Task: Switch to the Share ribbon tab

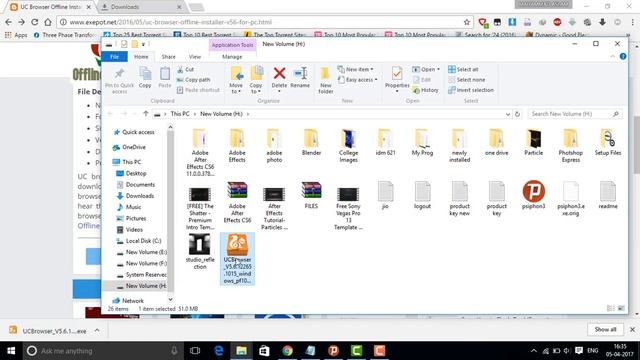Action: [x=168, y=57]
